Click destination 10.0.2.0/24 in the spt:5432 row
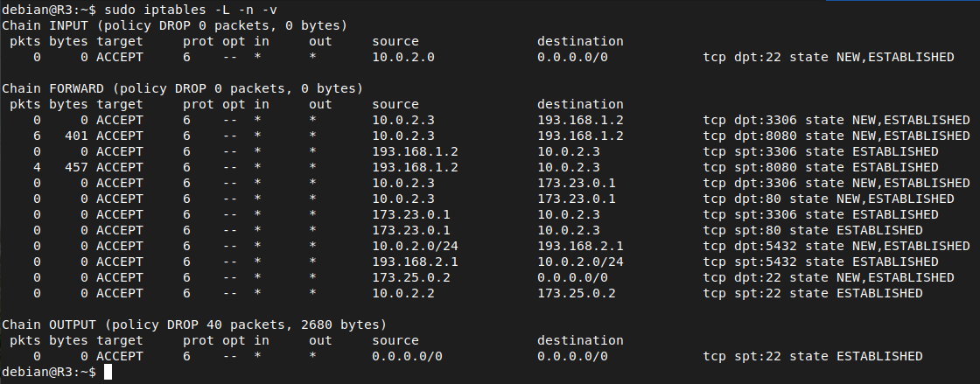This screenshot has height=384, width=980. (580, 261)
